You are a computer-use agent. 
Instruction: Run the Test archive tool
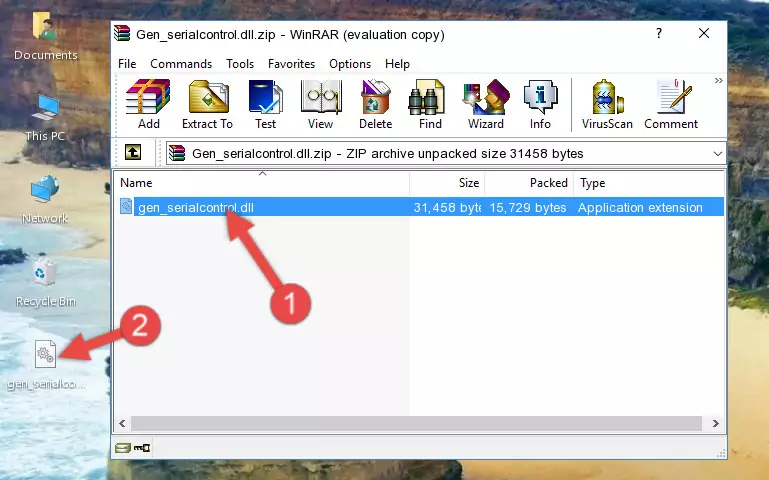coord(265,104)
